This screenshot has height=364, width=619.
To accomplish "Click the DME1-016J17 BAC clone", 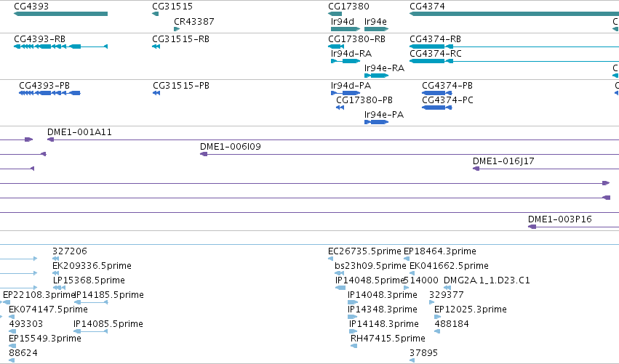I will click(x=546, y=169).
